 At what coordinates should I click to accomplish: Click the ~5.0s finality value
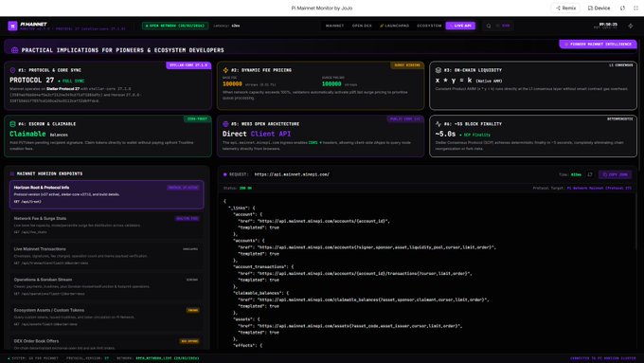click(445, 134)
